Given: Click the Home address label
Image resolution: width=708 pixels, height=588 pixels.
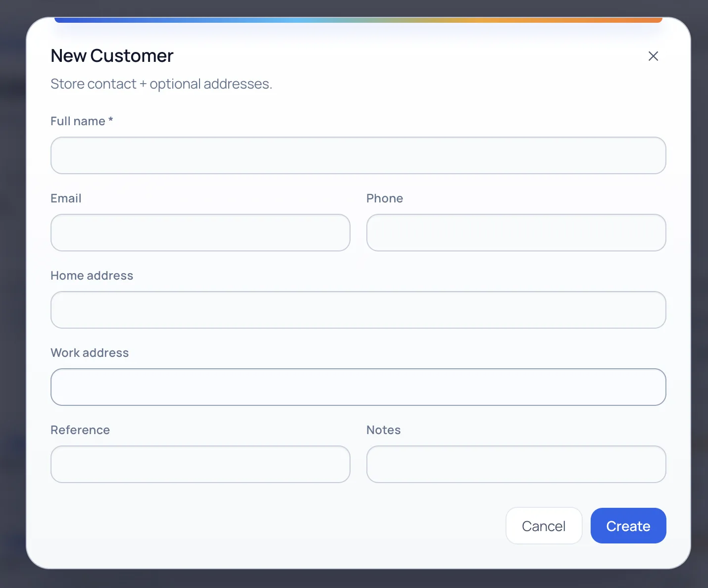Looking at the screenshot, I should [x=92, y=275].
